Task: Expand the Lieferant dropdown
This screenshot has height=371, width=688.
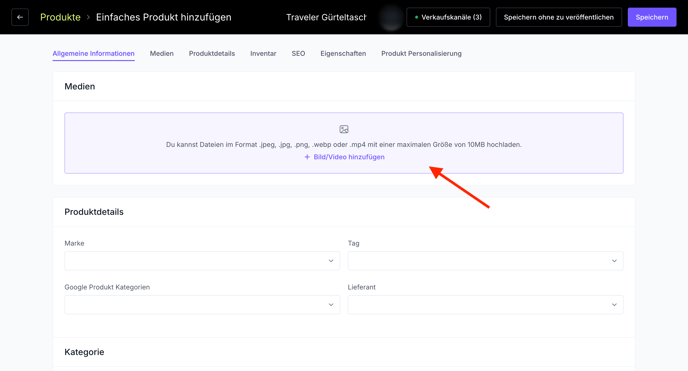Action: click(x=485, y=305)
